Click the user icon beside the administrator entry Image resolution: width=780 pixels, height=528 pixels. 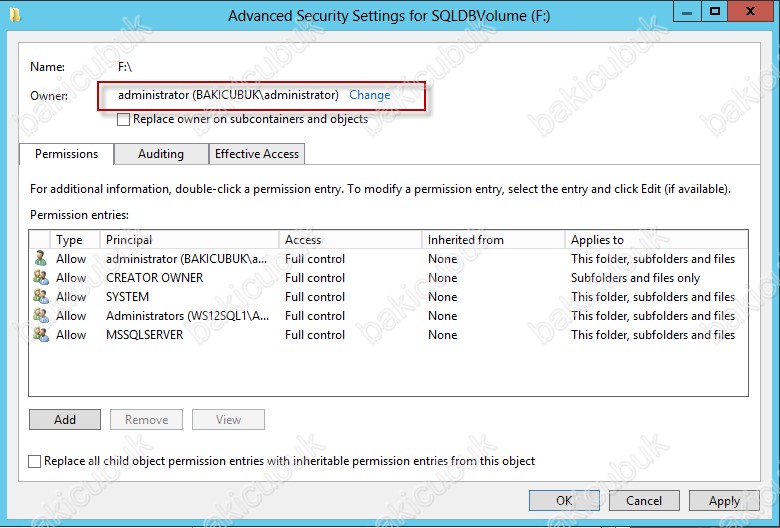coord(40,259)
